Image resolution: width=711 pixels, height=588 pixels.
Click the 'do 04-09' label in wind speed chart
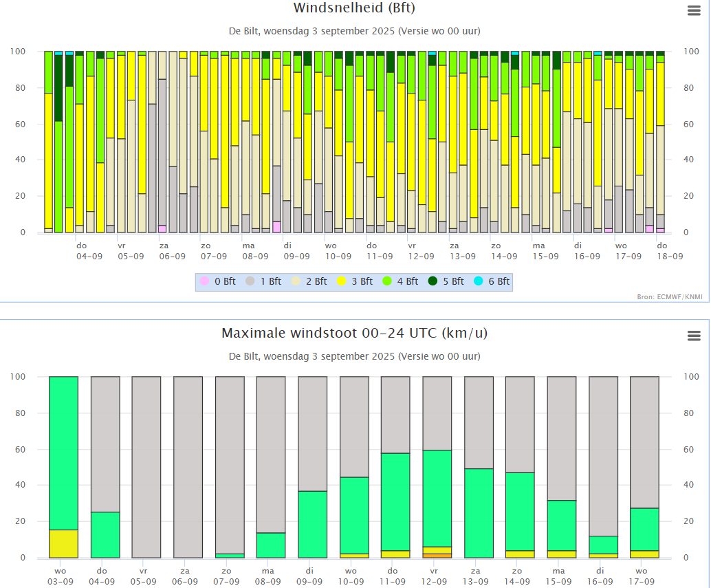pos(89,251)
